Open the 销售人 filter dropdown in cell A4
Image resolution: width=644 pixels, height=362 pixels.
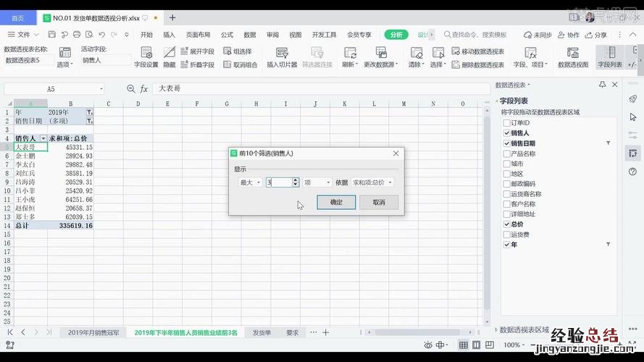coord(43,138)
